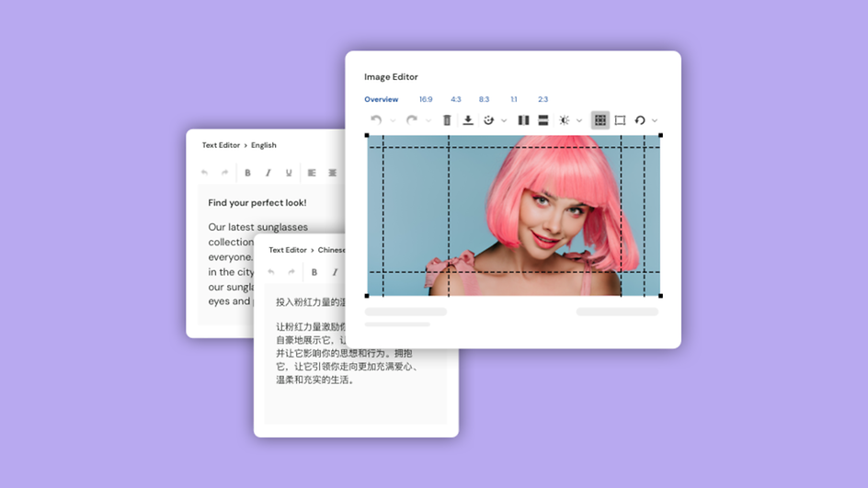This screenshot has width=868, height=488.
Task: Open the brightness options dropdown arrow
Action: pyautogui.click(x=579, y=121)
